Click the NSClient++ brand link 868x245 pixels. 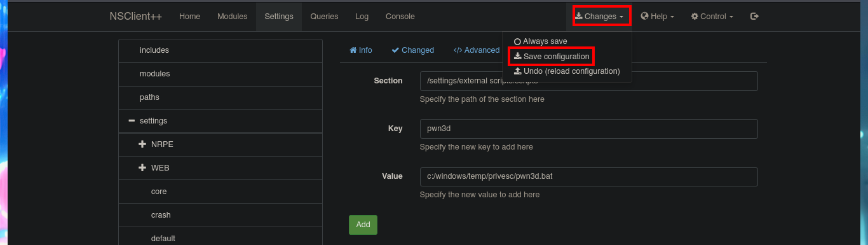(135, 17)
